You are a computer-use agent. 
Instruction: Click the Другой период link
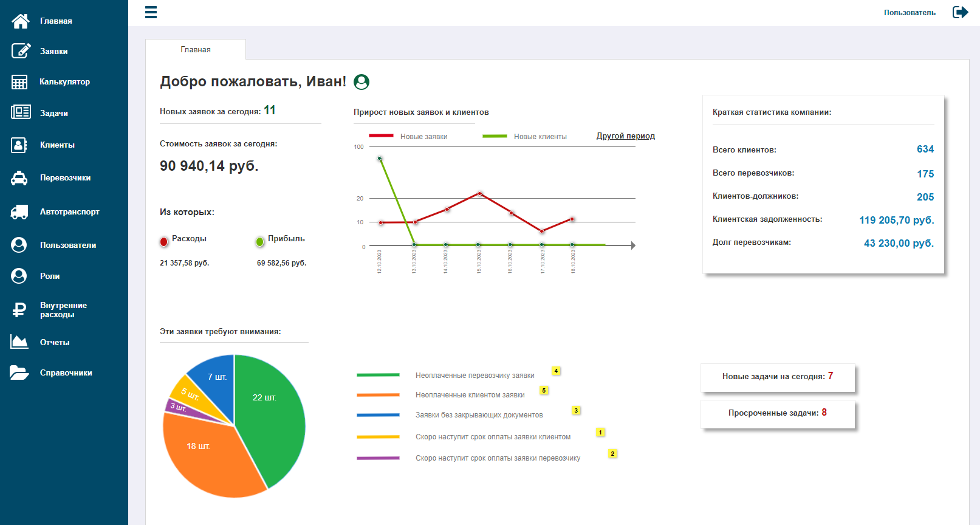click(x=626, y=136)
